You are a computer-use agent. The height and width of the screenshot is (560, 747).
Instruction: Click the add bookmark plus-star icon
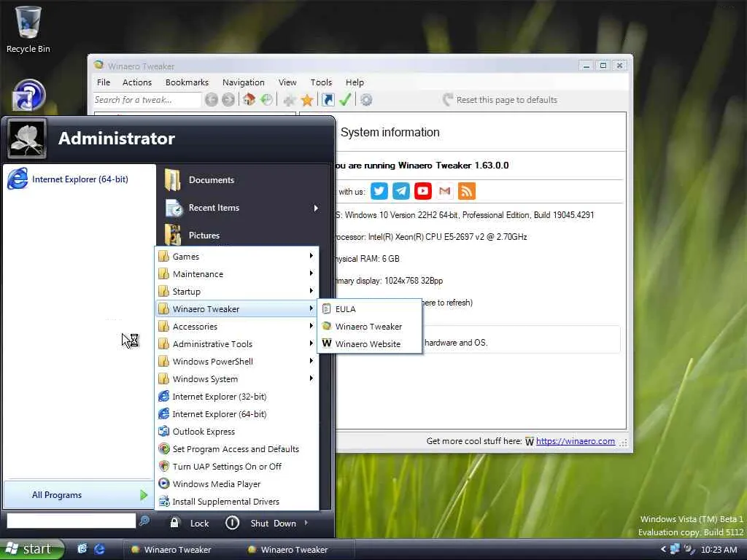(289, 100)
